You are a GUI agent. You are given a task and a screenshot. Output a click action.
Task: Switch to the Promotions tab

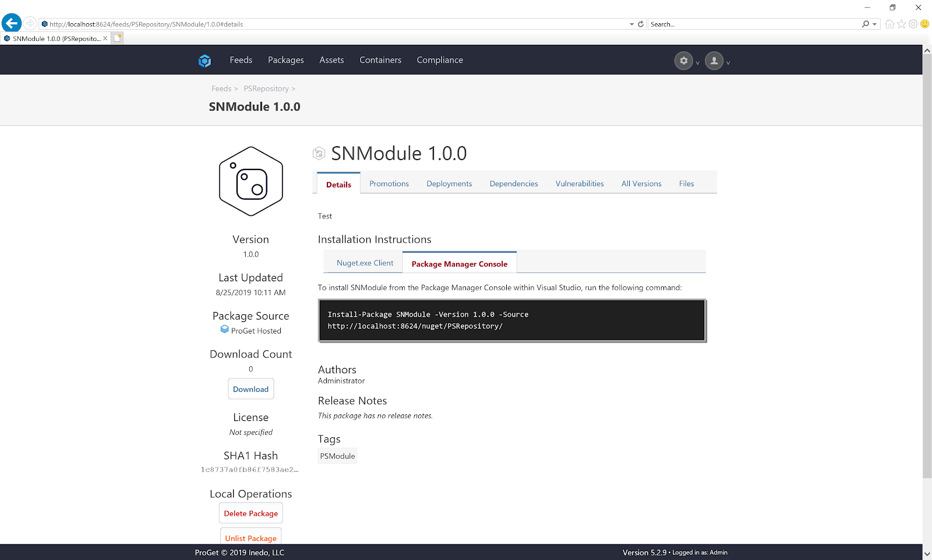pyautogui.click(x=389, y=183)
